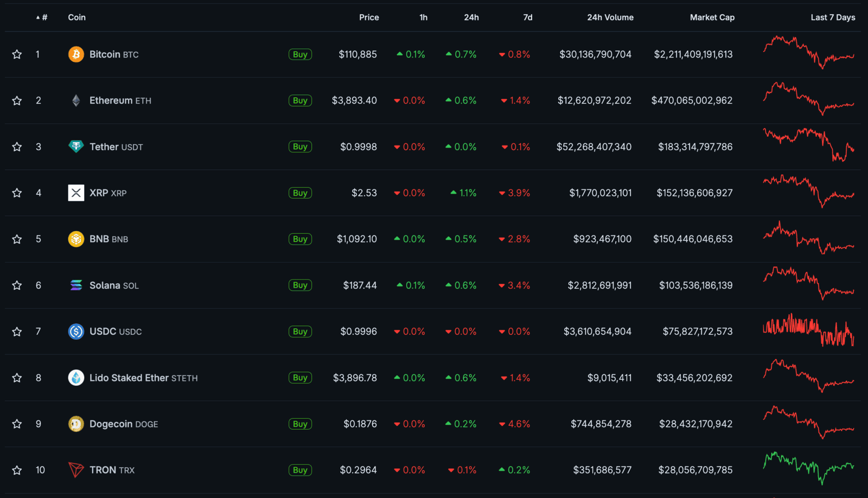Favorite Bitcoin with the star toggle
The width and height of the screenshot is (868, 498).
click(x=17, y=54)
